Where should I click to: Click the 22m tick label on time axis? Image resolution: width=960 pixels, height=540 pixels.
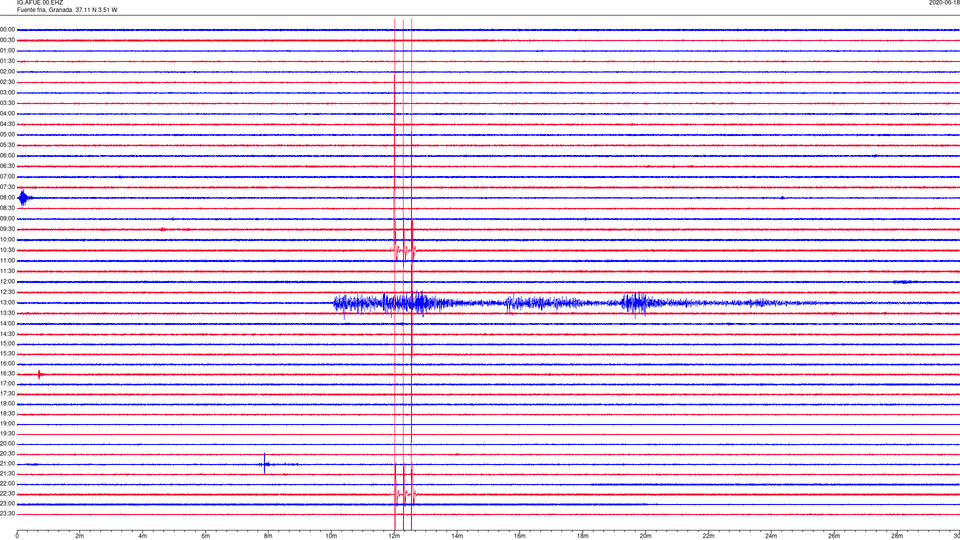pos(708,536)
